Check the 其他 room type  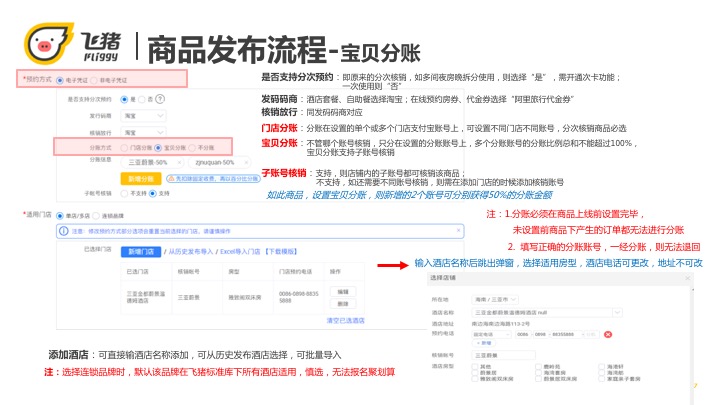[x=475, y=366]
